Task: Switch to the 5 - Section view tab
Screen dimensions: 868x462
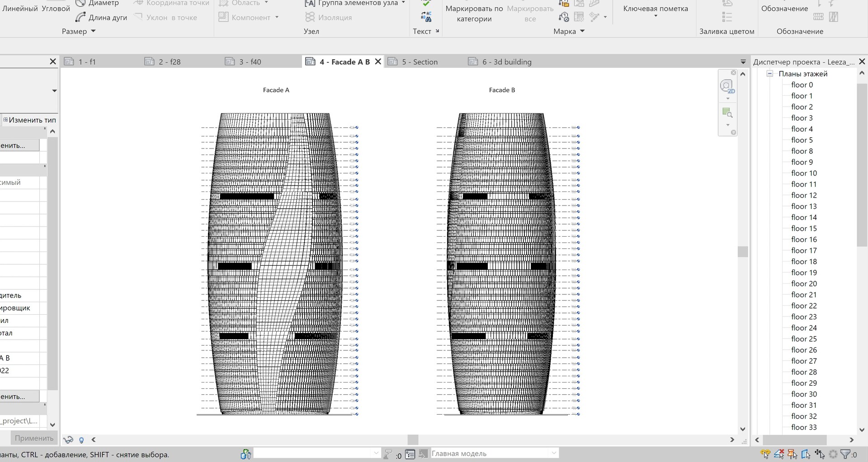Action: click(420, 61)
